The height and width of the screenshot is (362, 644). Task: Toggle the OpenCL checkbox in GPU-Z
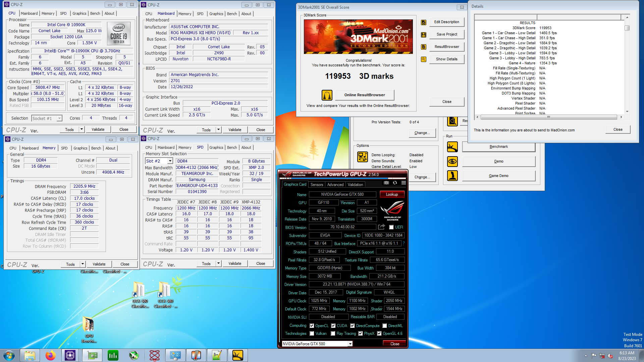(312, 326)
